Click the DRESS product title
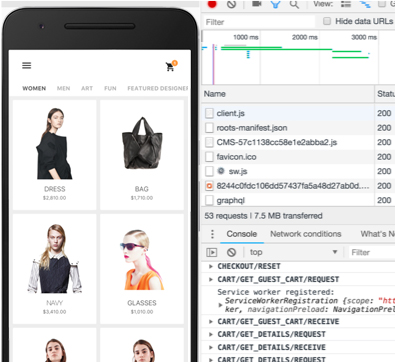 click(x=55, y=189)
